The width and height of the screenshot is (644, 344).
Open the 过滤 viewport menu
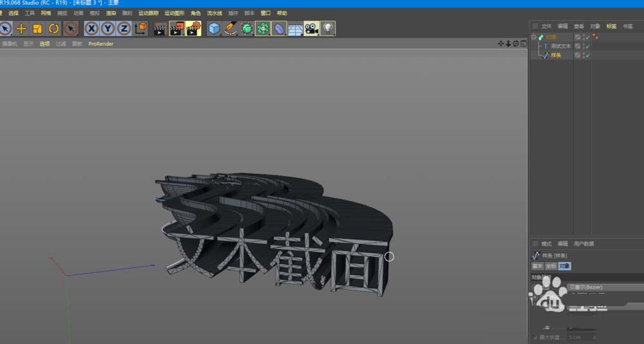pyautogui.click(x=61, y=44)
